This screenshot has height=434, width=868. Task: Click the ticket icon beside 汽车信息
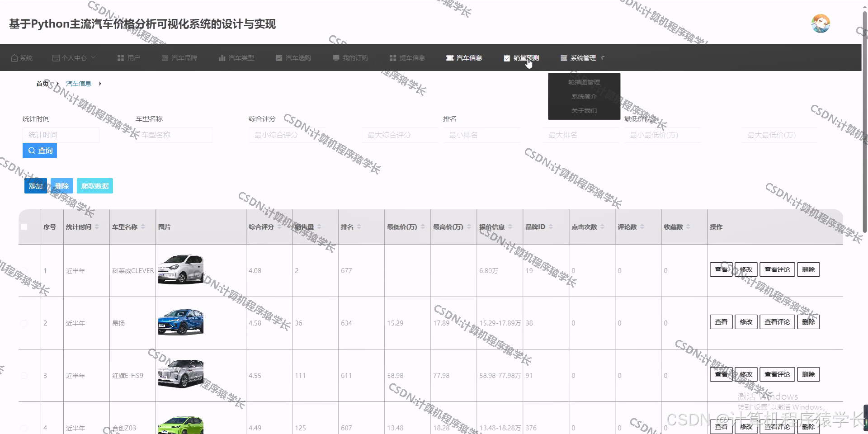[x=450, y=58]
